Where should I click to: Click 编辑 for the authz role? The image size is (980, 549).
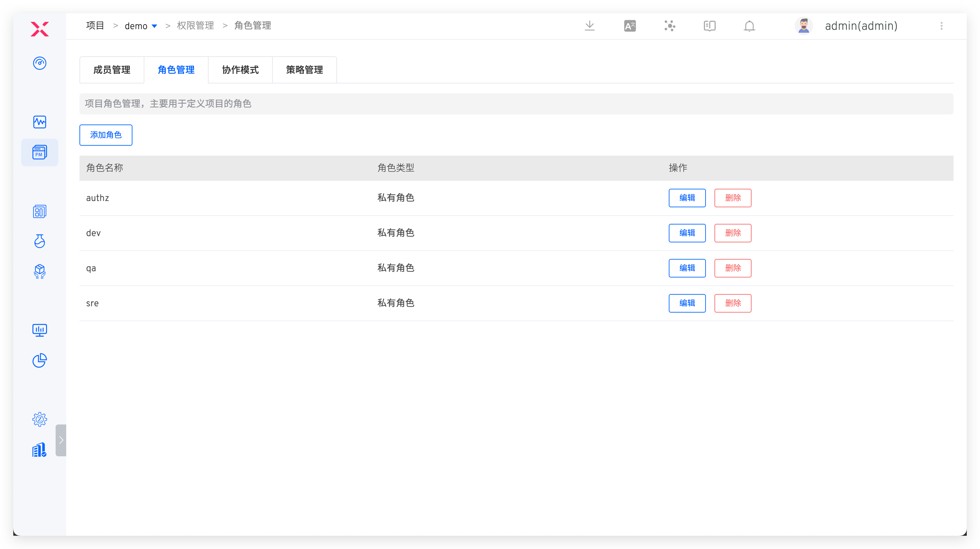pos(687,198)
